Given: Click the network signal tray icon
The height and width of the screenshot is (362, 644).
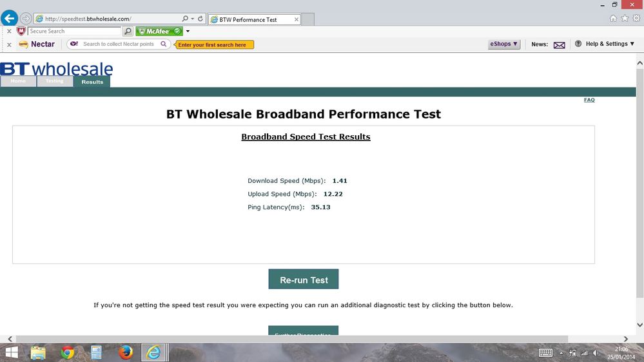Looking at the screenshot, I should [584, 353].
